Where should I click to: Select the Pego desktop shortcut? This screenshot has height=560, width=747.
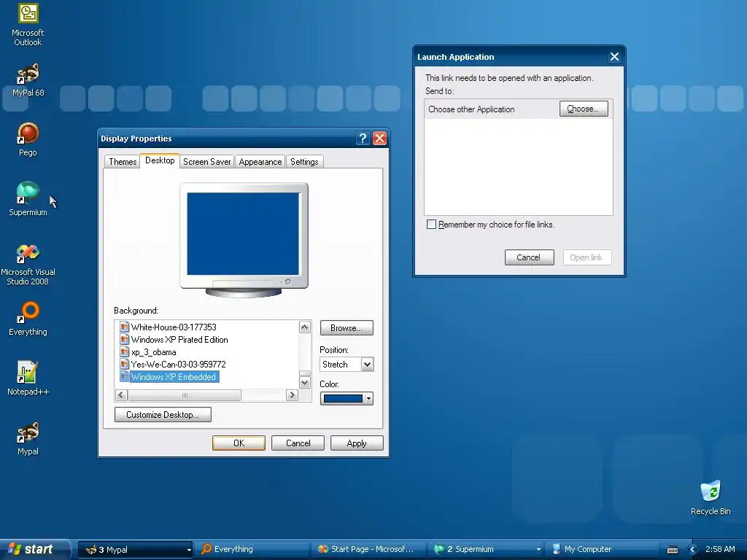28,139
